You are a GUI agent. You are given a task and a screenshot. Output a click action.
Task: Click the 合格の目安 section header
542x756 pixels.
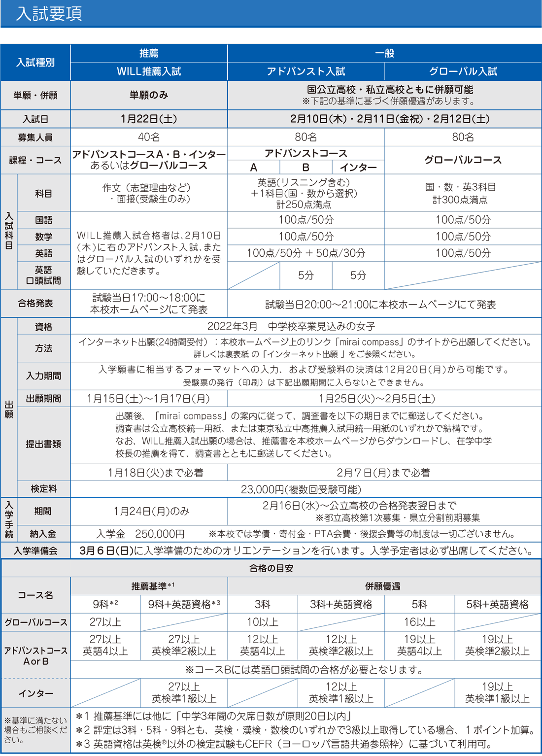point(271,568)
